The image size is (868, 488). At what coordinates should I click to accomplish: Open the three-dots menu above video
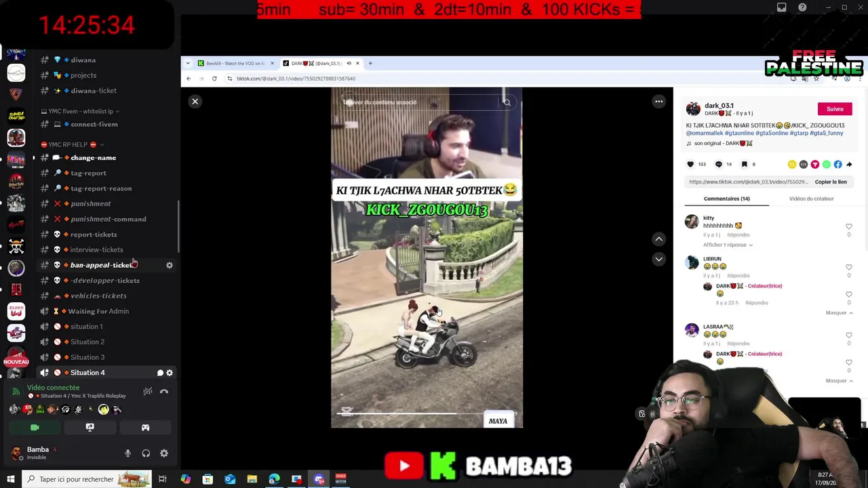[x=658, y=102]
